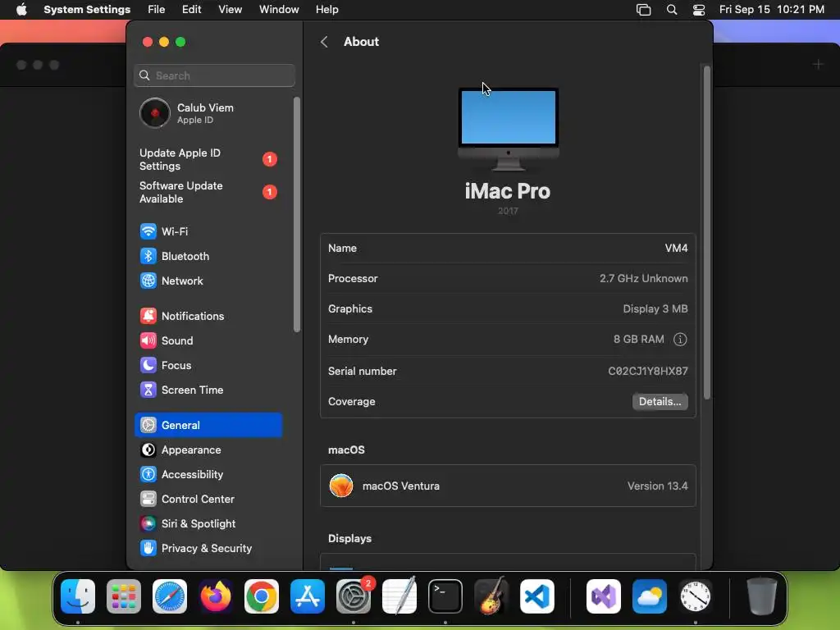This screenshot has height=630, width=840.
Task: Click the plus button in the background window
Action: click(818, 65)
